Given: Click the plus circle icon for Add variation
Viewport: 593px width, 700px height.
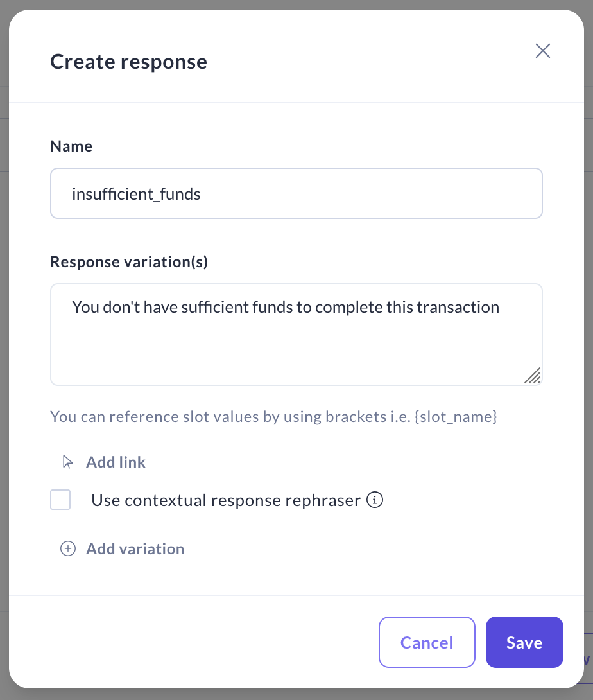Looking at the screenshot, I should [x=67, y=549].
